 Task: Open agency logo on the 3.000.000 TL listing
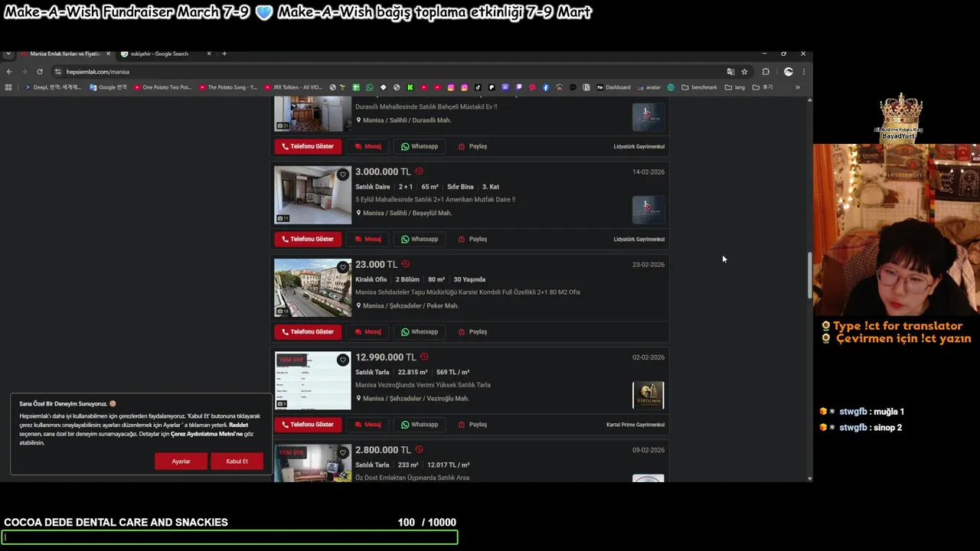[x=648, y=210]
